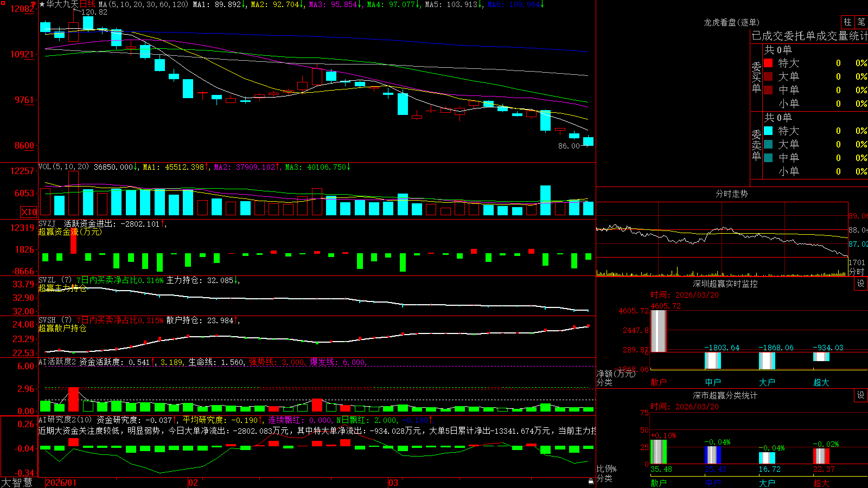Image resolution: width=868 pixels, height=488 pixels.
Task: Click the stock name 华大九天
Action: [x=62, y=4]
